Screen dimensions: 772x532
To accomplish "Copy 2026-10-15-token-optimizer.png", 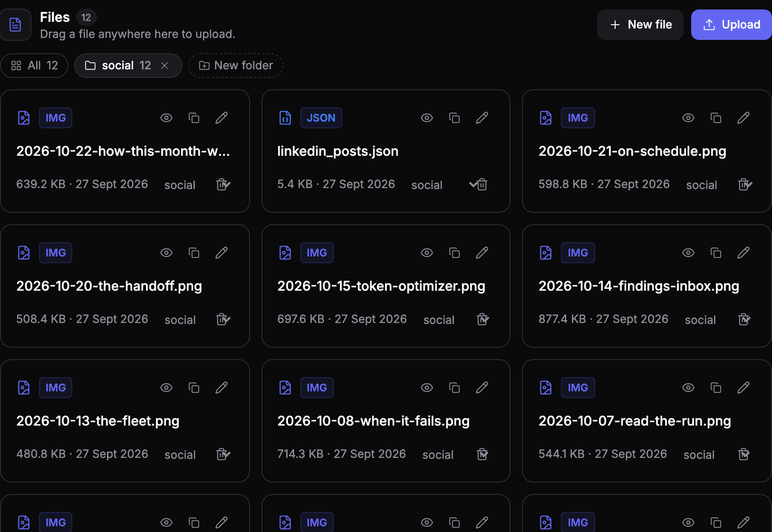I will click(454, 253).
